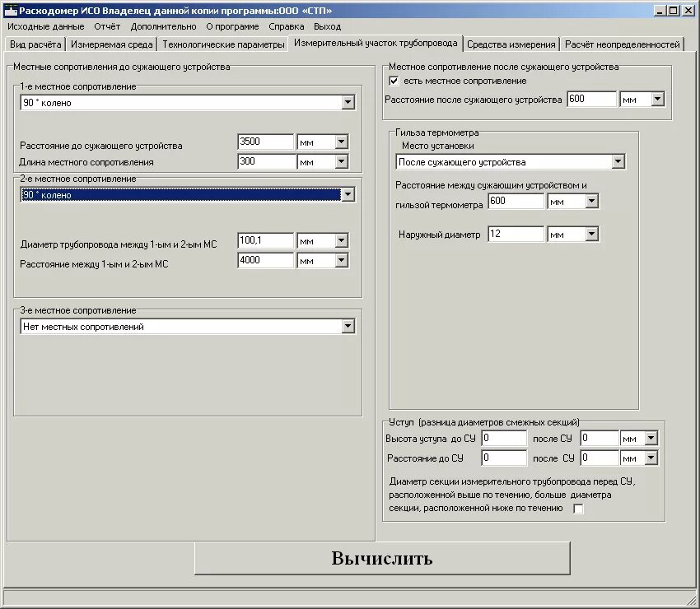Click the Расстояние после СУ уступ field
This screenshot has width=700, height=609.
click(600, 458)
